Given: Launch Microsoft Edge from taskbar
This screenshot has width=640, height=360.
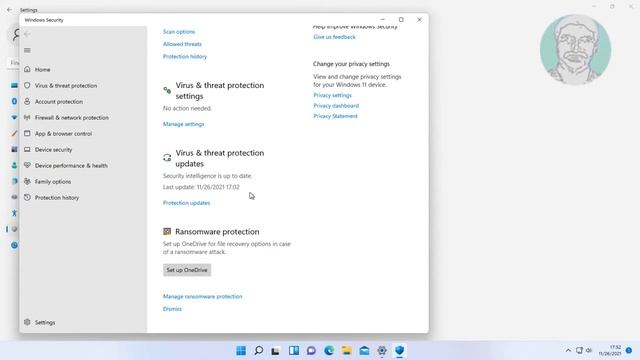Looking at the screenshot, I should (x=329, y=351).
